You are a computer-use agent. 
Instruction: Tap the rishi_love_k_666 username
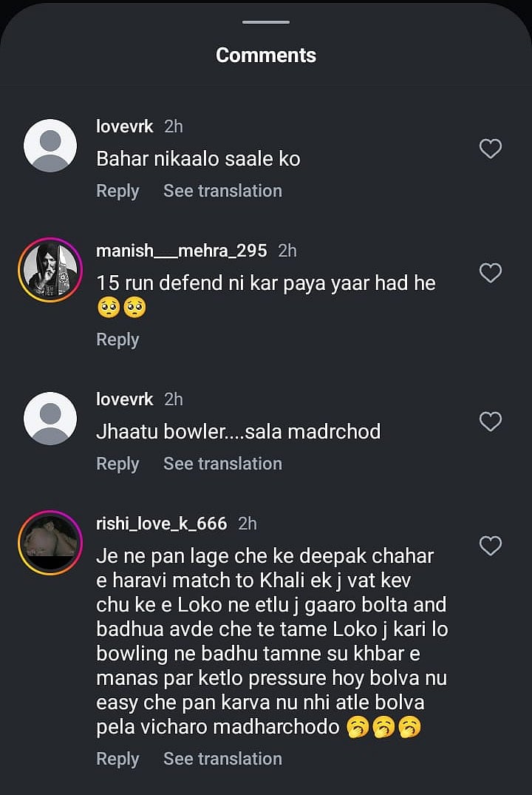(x=161, y=524)
